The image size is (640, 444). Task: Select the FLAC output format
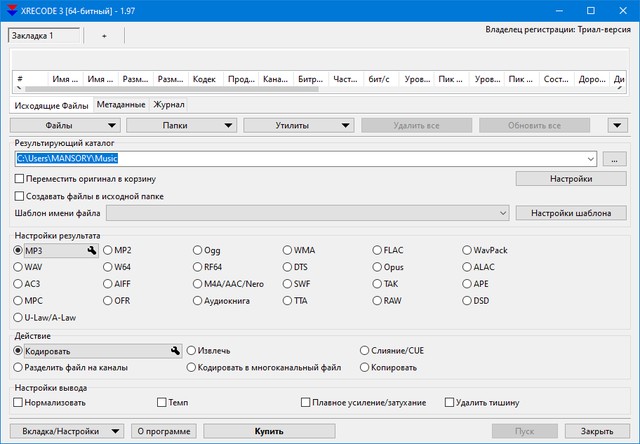click(x=377, y=250)
